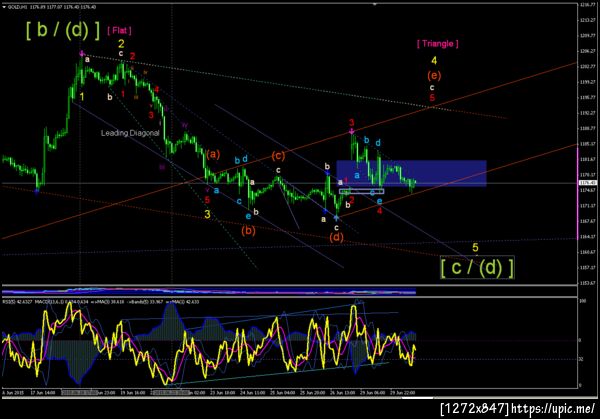Click the orange '(e)' wave label
The width and height of the screenshot is (600, 419).
tap(434, 75)
